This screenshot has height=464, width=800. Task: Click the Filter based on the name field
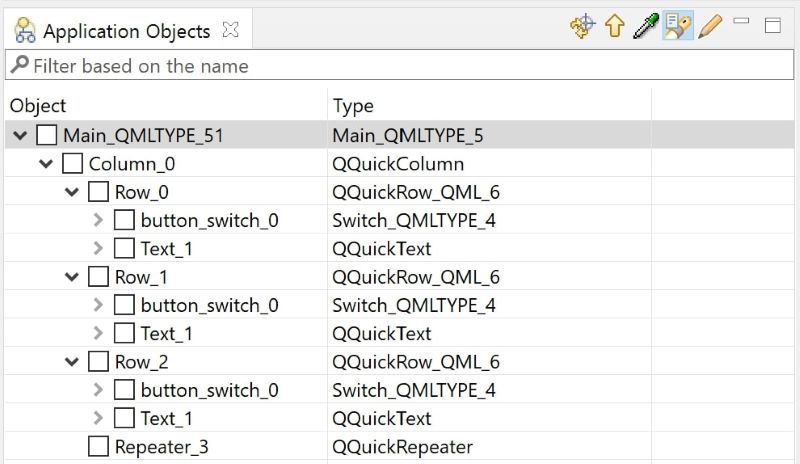tap(399, 65)
